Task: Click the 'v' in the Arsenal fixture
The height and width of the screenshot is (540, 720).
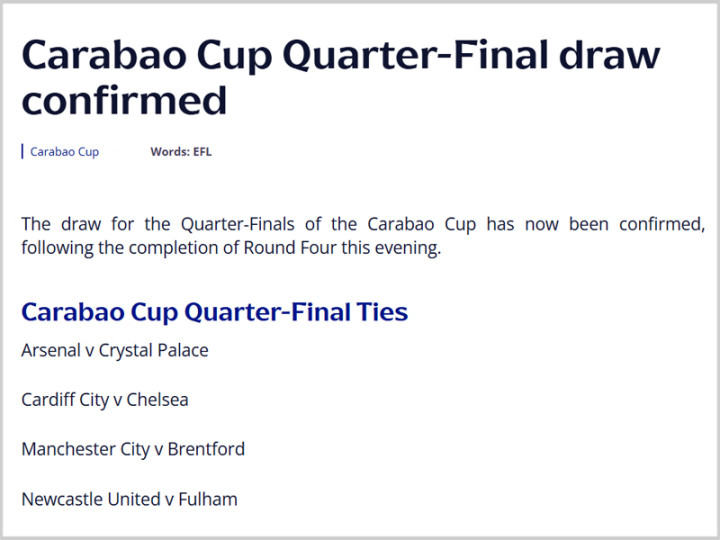Action: (x=90, y=351)
